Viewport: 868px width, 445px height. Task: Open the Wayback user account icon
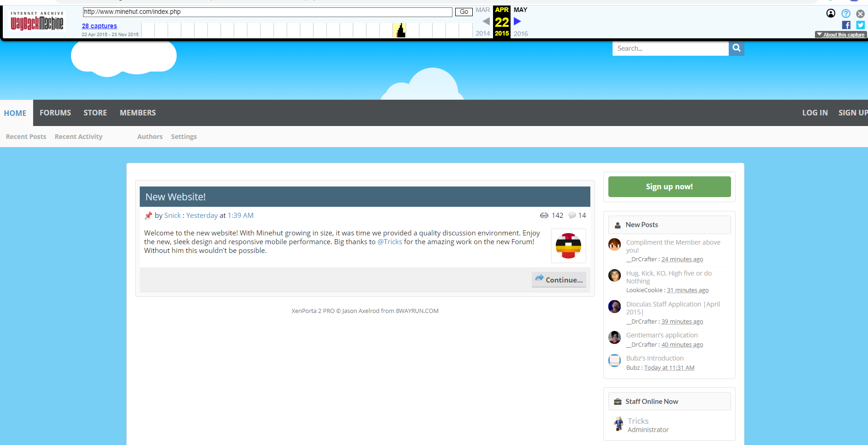click(x=831, y=13)
